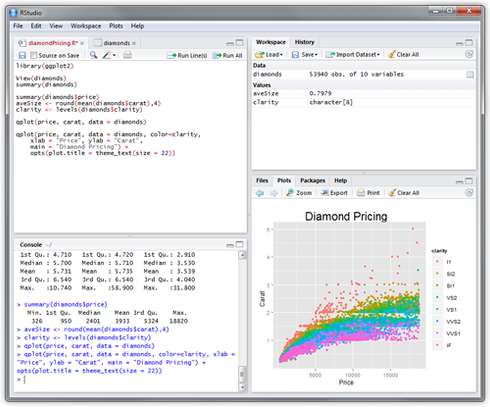Select the Packages tab
Screen dimensions: 490x407
click(x=313, y=180)
